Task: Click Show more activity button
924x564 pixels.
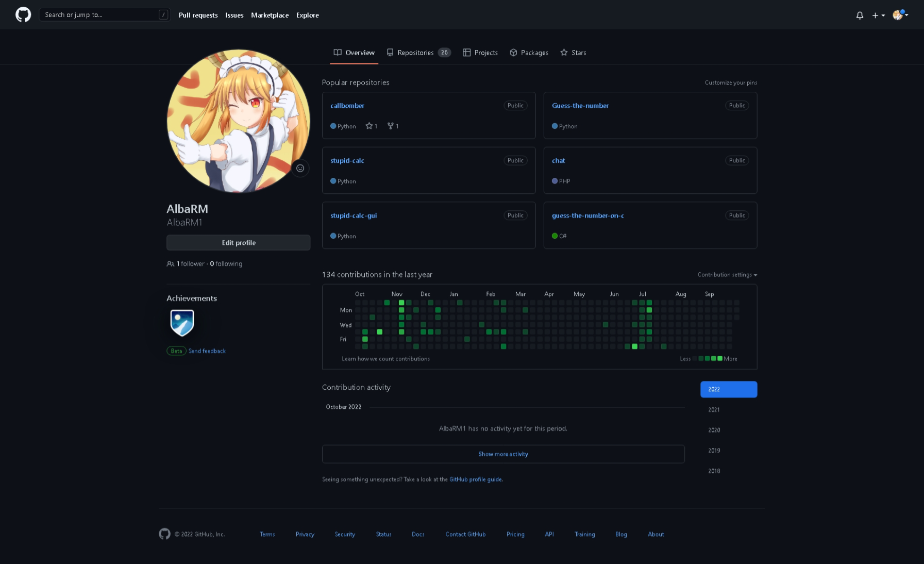Action: click(x=503, y=454)
